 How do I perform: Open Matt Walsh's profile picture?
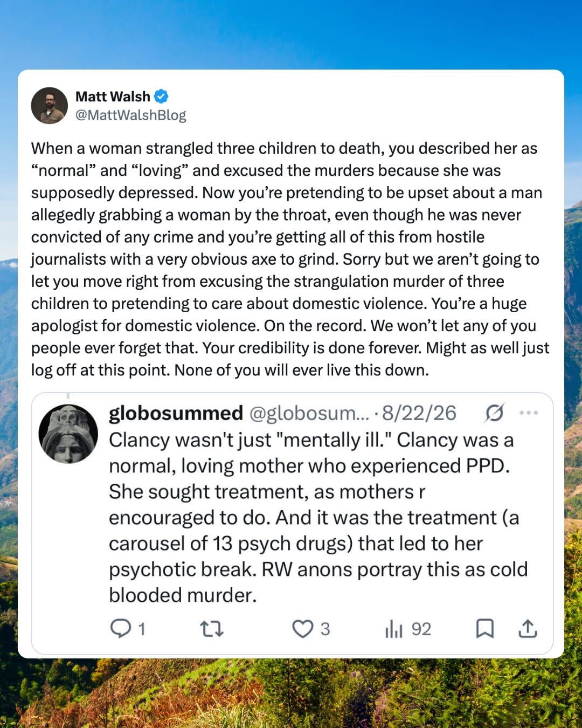[x=50, y=106]
